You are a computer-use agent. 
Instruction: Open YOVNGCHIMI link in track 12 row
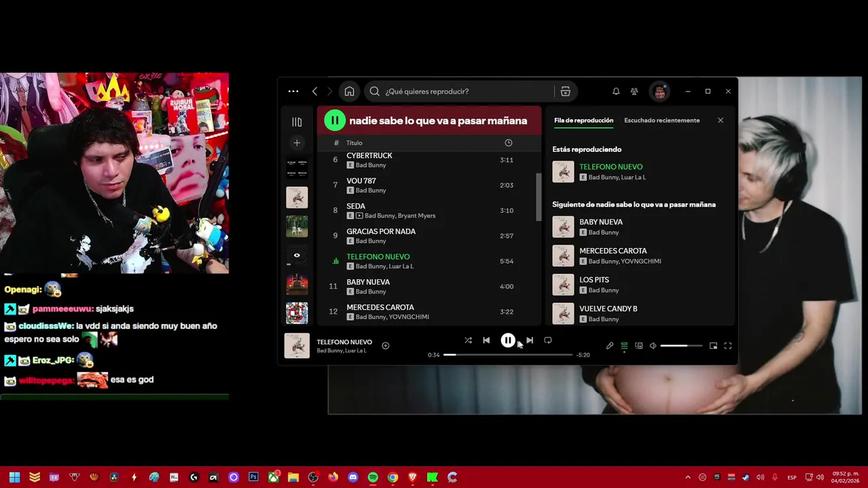pyautogui.click(x=410, y=317)
